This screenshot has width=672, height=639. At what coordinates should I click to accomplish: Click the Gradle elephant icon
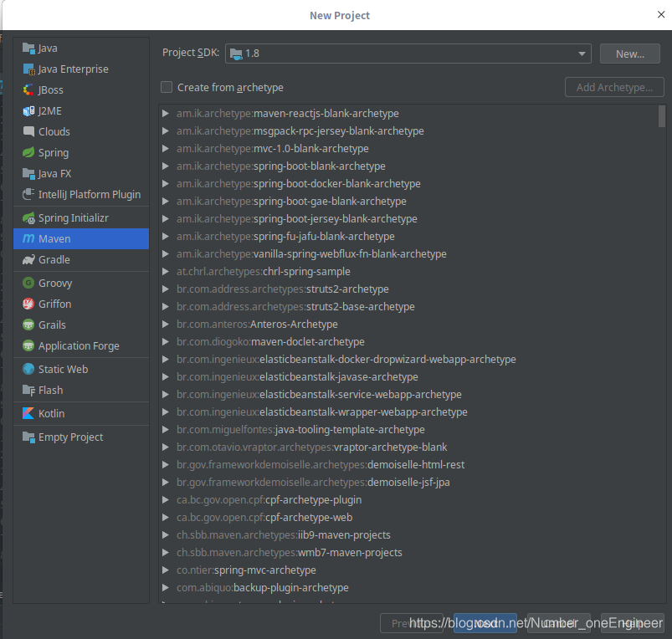[28, 259]
